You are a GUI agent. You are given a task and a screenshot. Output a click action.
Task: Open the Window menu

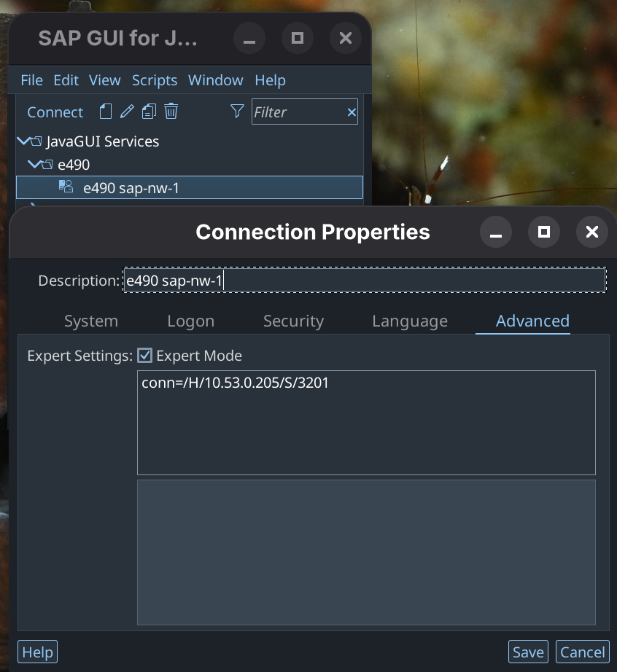[x=216, y=80]
